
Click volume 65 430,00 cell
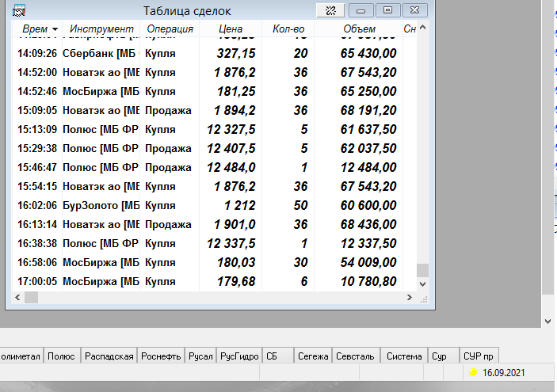[x=368, y=53]
